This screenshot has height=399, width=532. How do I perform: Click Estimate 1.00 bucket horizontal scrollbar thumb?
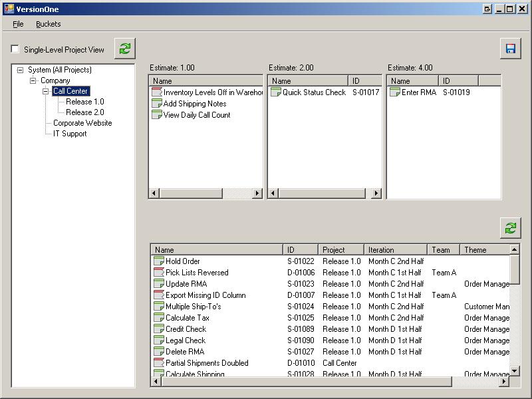point(191,193)
